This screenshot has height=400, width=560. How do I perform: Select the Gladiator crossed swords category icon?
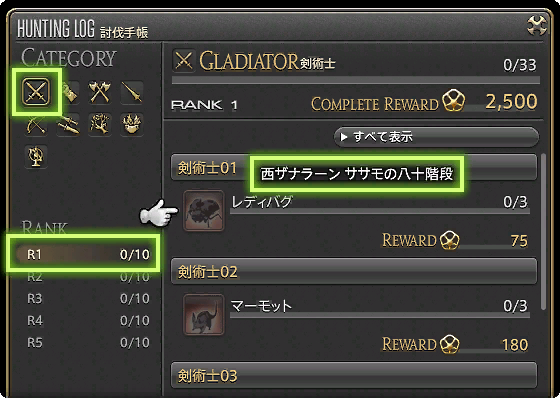(x=36, y=92)
